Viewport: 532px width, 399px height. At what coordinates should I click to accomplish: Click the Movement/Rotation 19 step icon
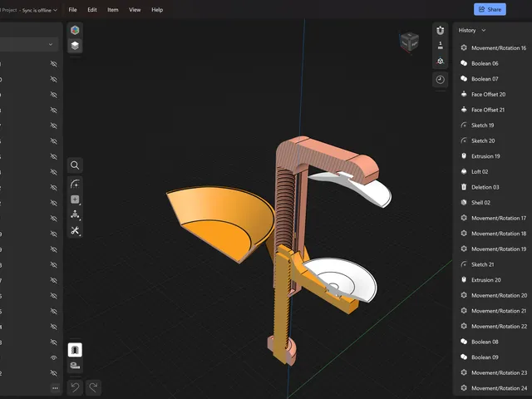click(x=464, y=249)
